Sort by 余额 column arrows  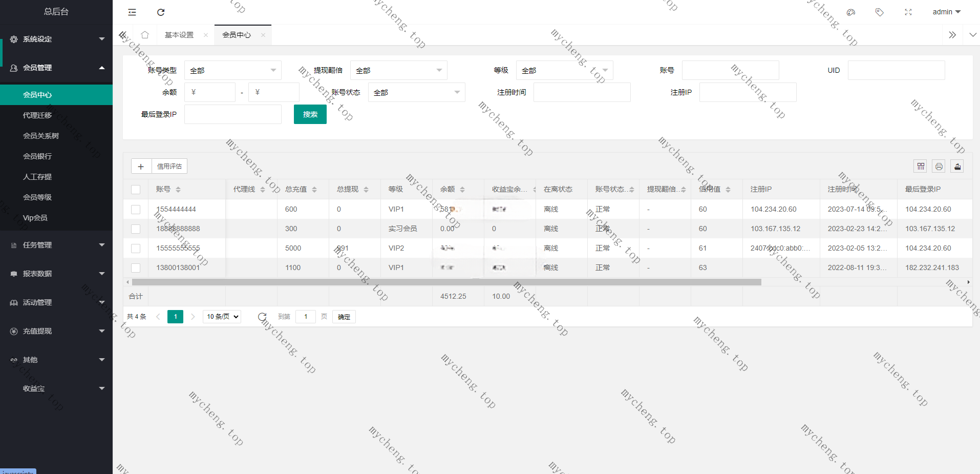point(462,190)
